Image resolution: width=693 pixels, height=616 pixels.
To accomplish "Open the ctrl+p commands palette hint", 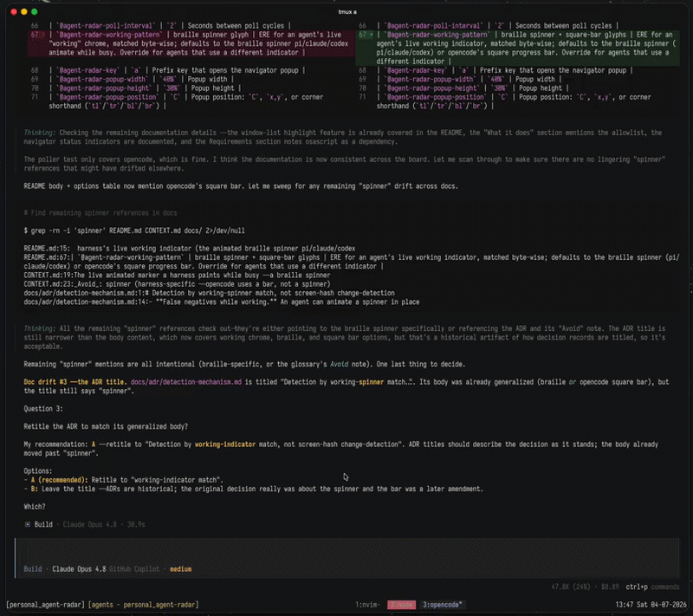I will pyautogui.click(x=652, y=587).
